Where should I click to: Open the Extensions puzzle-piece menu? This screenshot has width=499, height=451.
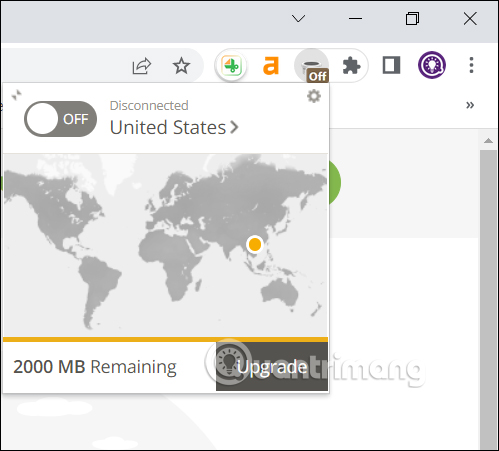351,65
